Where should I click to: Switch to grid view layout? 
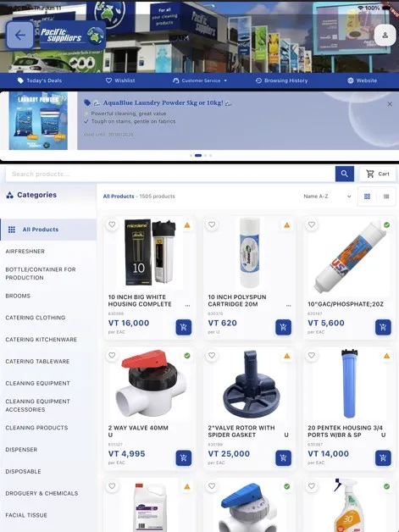point(367,197)
